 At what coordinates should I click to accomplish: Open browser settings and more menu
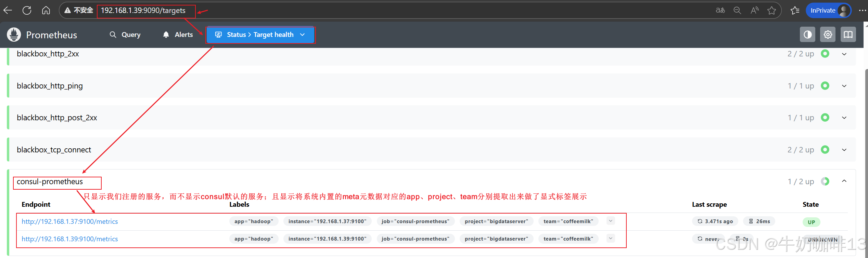(862, 10)
